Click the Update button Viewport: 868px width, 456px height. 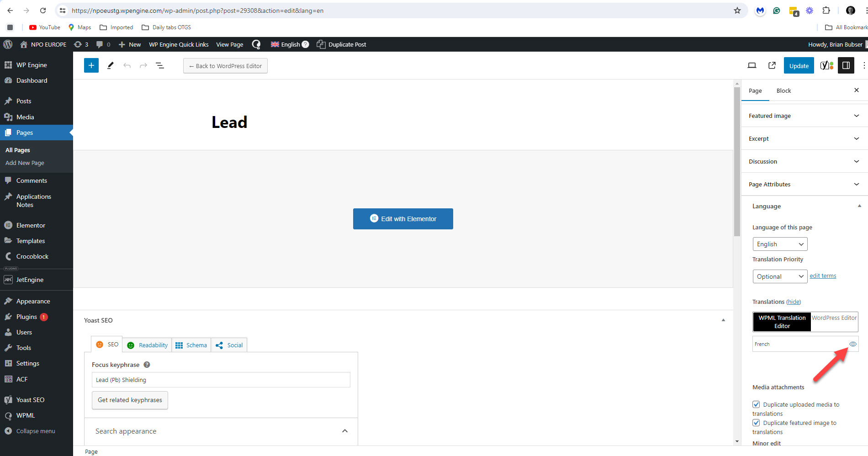[x=799, y=65]
